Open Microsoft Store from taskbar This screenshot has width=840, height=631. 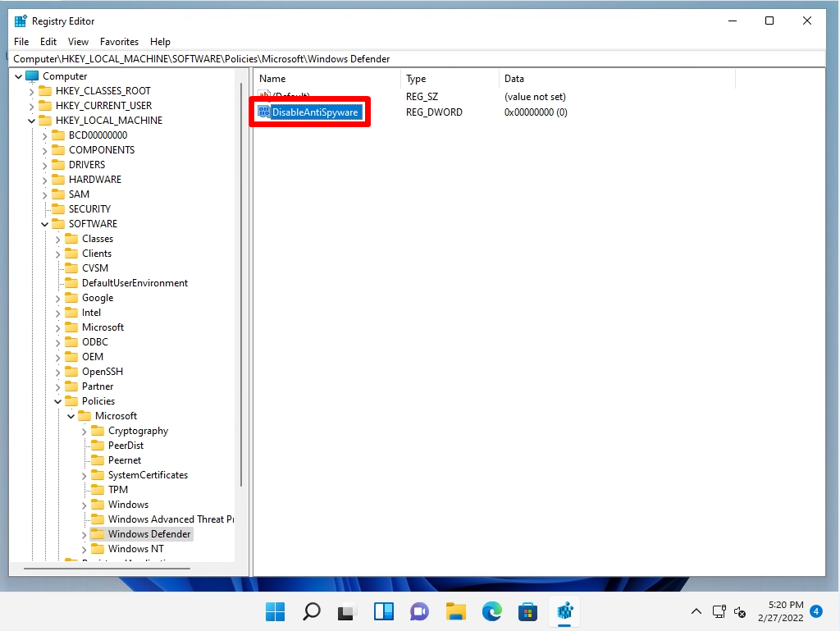coord(527,611)
